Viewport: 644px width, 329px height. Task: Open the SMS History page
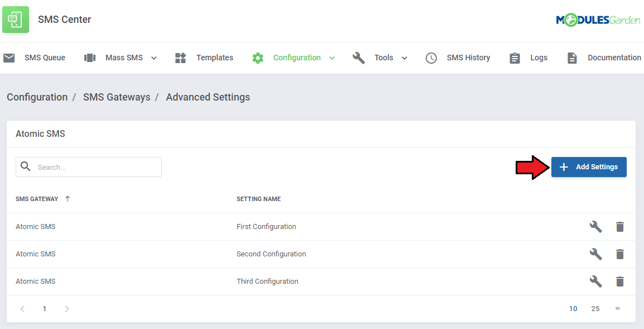pos(469,58)
